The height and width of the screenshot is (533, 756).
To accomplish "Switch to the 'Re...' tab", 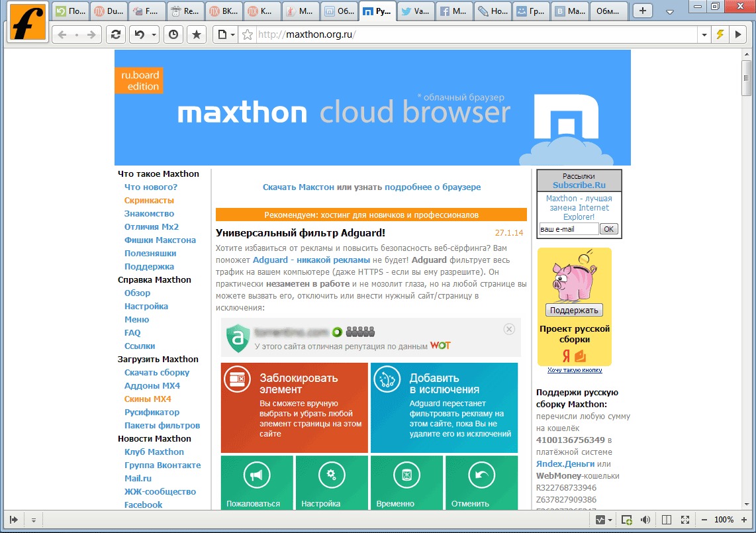I will click(185, 11).
